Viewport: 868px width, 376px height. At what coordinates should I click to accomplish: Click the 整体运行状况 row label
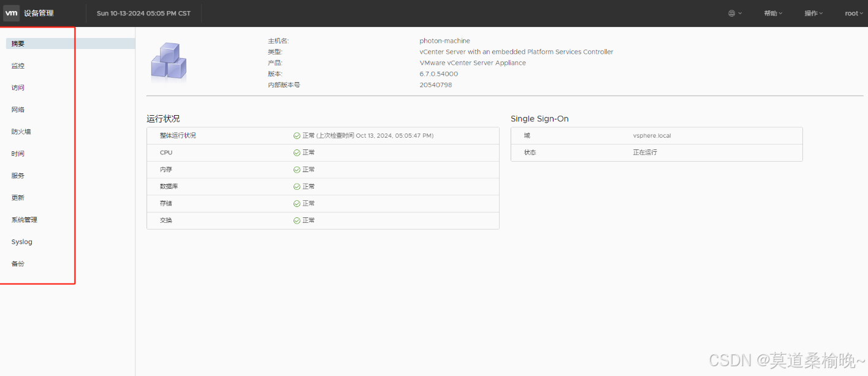pyautogui.click(x=178, y=136)
